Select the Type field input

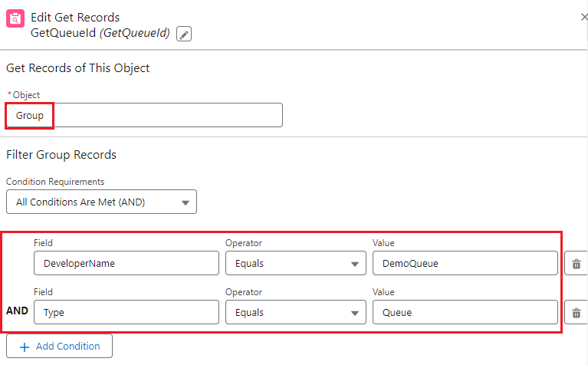click(126, 313)
